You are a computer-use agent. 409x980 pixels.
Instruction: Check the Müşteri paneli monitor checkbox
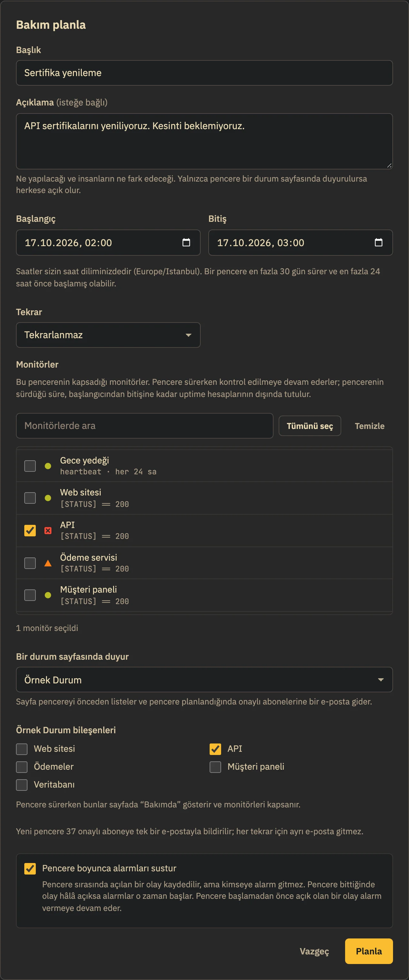pyautogui.click(x=30, y=595)
